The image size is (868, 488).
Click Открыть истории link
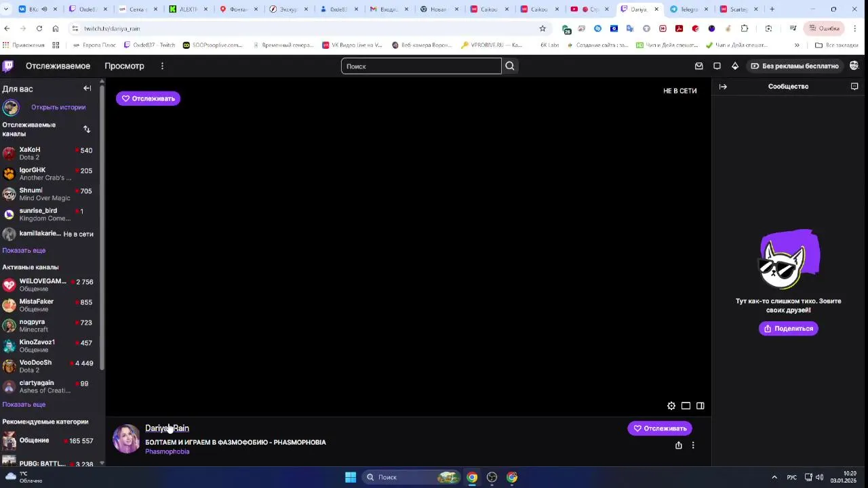[x=58, y=107]
